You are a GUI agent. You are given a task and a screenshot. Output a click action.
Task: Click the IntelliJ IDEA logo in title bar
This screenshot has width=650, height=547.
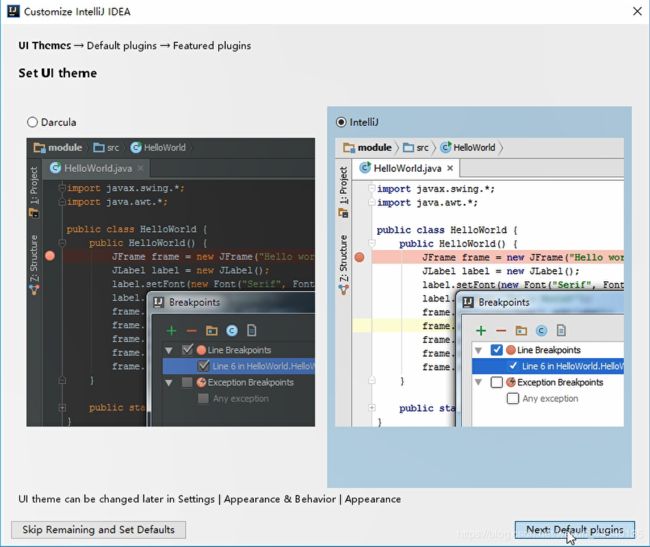13,11
